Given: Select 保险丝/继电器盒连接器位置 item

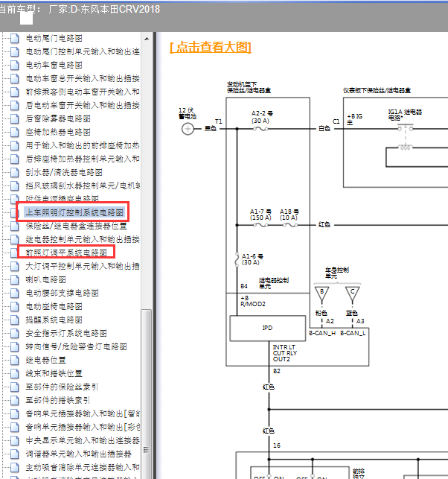Looking at the screenshot, I should tap(76, 226).
